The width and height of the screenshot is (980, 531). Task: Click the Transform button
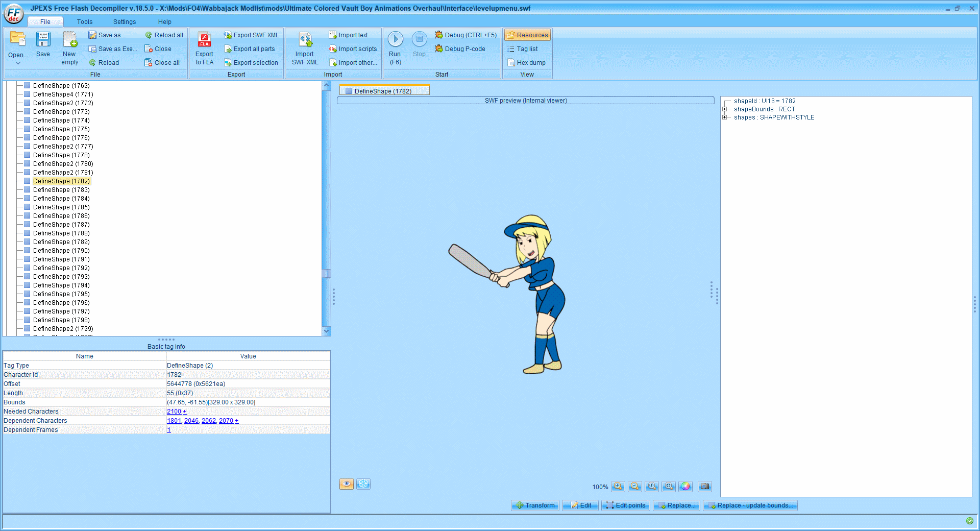click(x=535, y=505)
